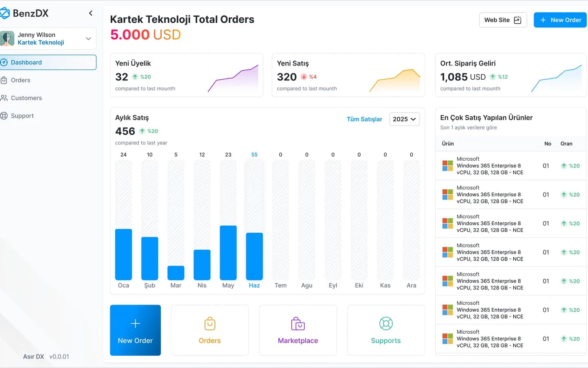Click the Ara month label
Viewport: 588px width, 368px height.
[412, 285]
